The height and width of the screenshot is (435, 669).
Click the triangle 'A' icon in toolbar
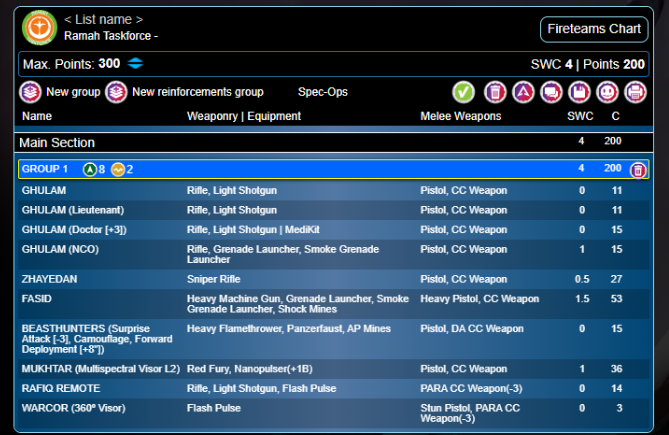(x=522, y=92)
